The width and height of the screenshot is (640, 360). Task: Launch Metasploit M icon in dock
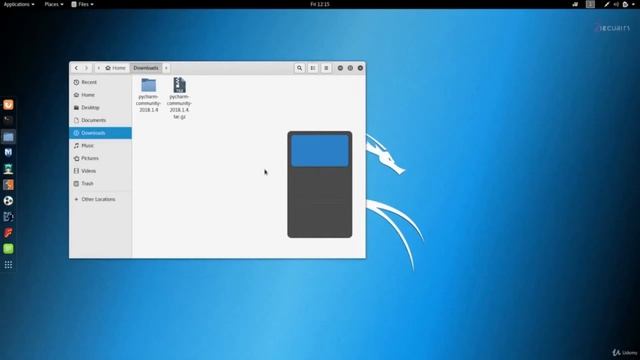click(8, 153)
